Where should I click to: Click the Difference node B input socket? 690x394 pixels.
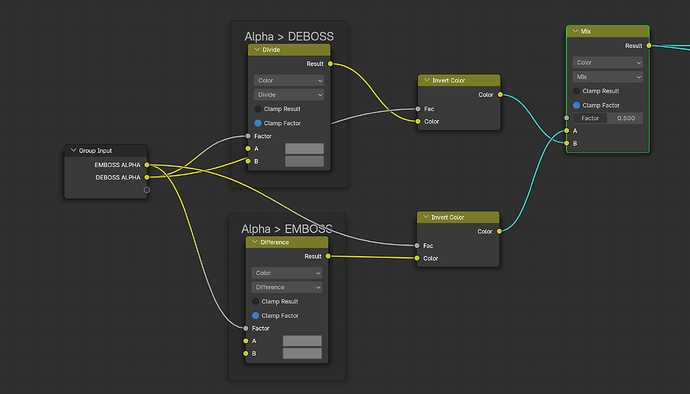click(x=246, y=353)
